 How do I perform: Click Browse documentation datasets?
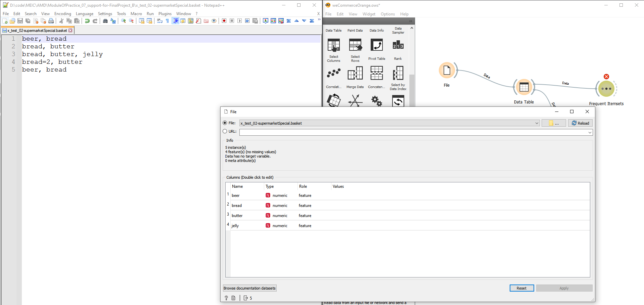pyautogui.click(x=250, y=288)
